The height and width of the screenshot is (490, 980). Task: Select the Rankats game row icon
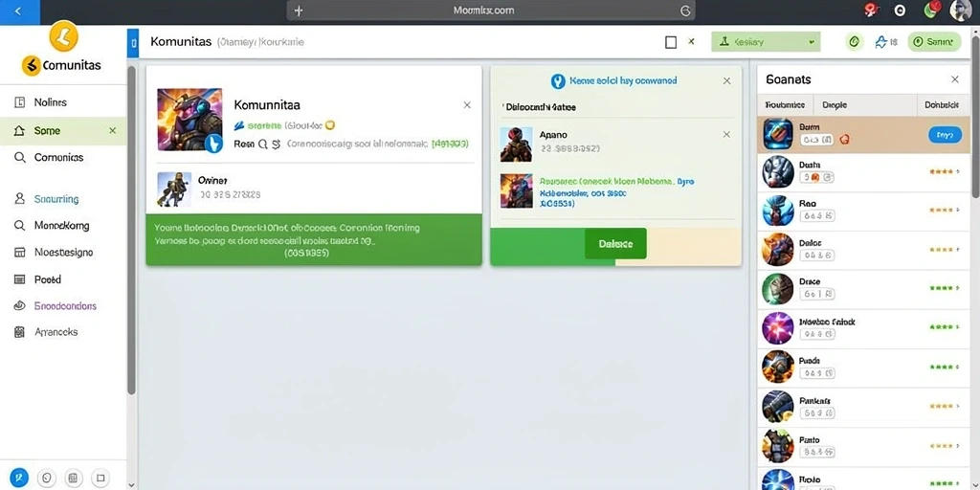pos(778,406)
